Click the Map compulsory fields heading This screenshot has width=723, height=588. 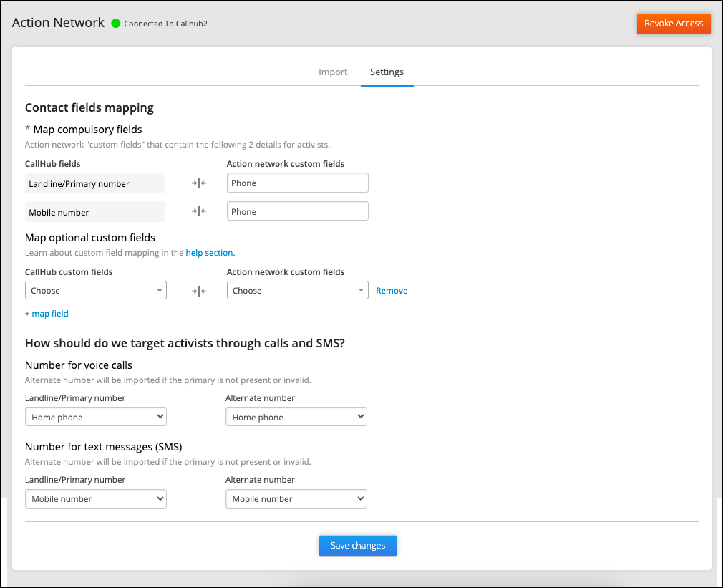pyautogui.click(x=87, y=130)
